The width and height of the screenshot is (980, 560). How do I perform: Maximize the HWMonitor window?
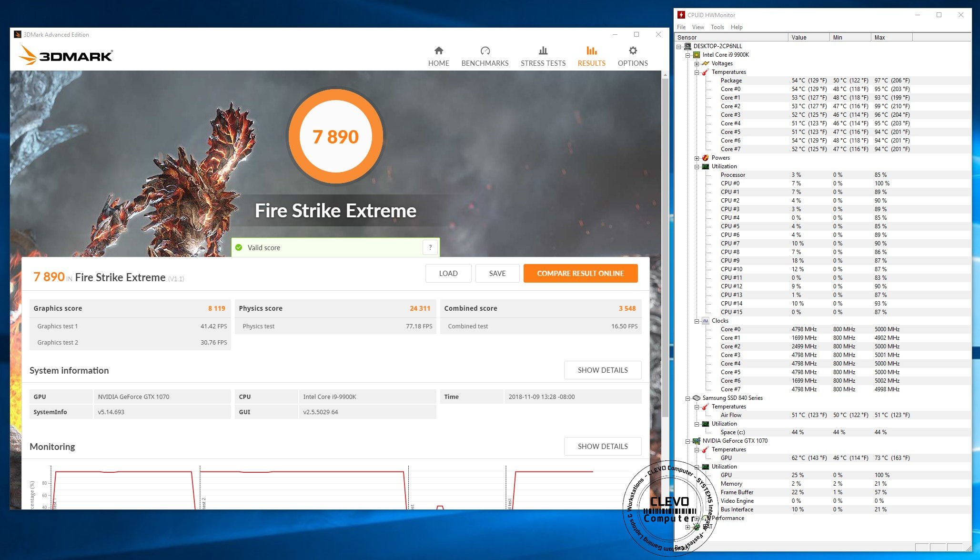coord(939,15)
